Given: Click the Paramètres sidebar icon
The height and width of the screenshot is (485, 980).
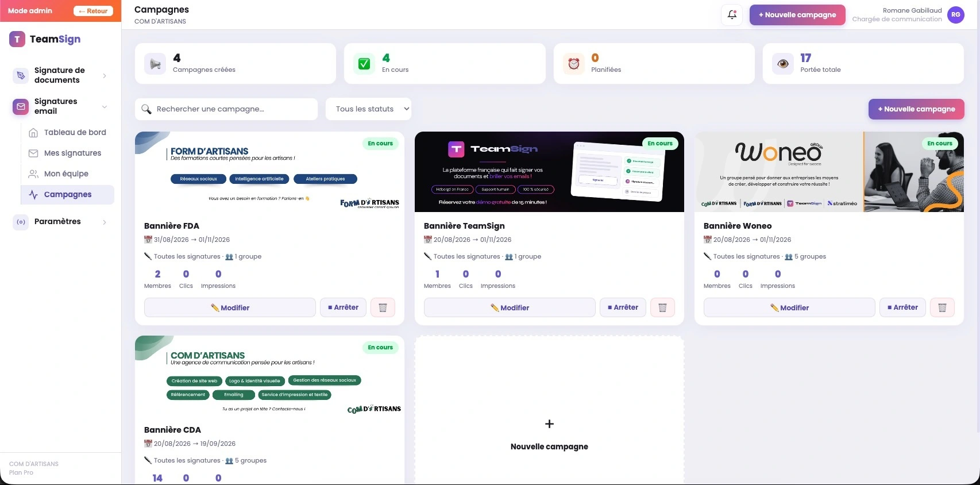Looking at the screenshot, I should [21, 222].
